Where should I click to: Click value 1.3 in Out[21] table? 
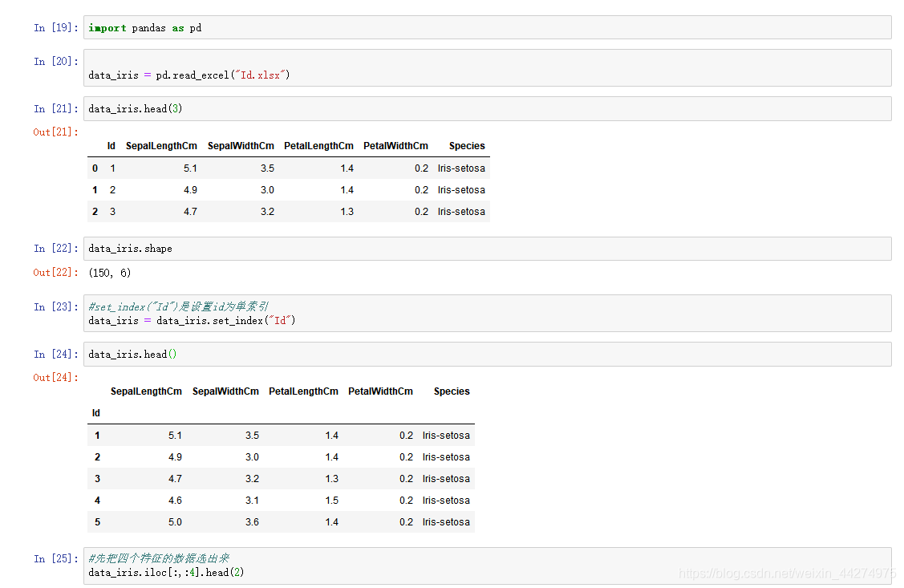(x=347, y=212)
